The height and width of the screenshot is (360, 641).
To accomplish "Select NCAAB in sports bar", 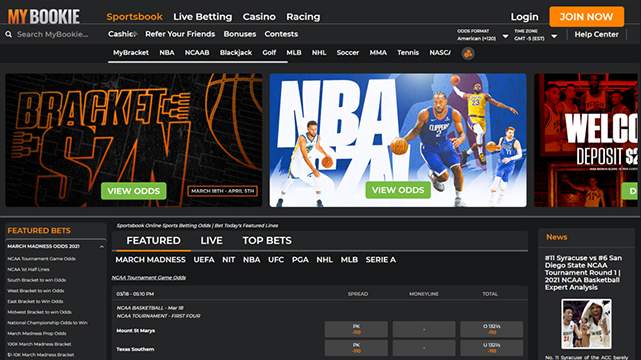I will [x=197, y=53].
